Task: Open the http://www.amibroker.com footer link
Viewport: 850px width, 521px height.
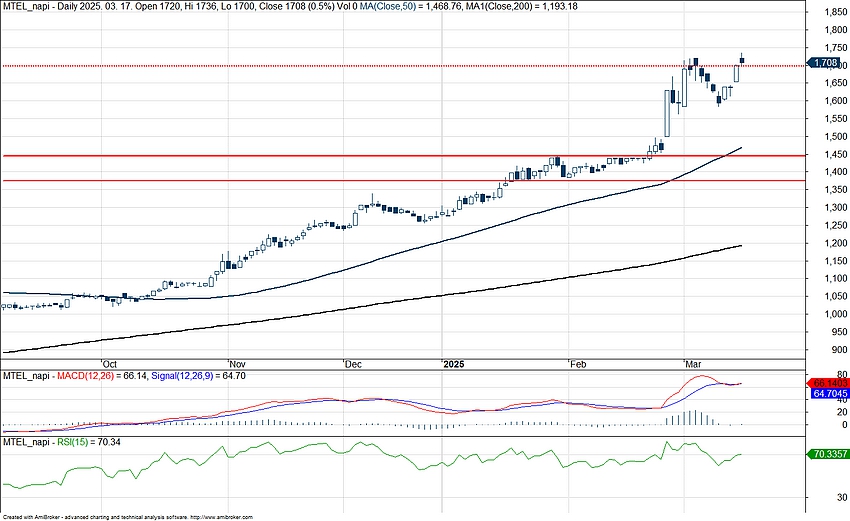Action: point(221,517)
